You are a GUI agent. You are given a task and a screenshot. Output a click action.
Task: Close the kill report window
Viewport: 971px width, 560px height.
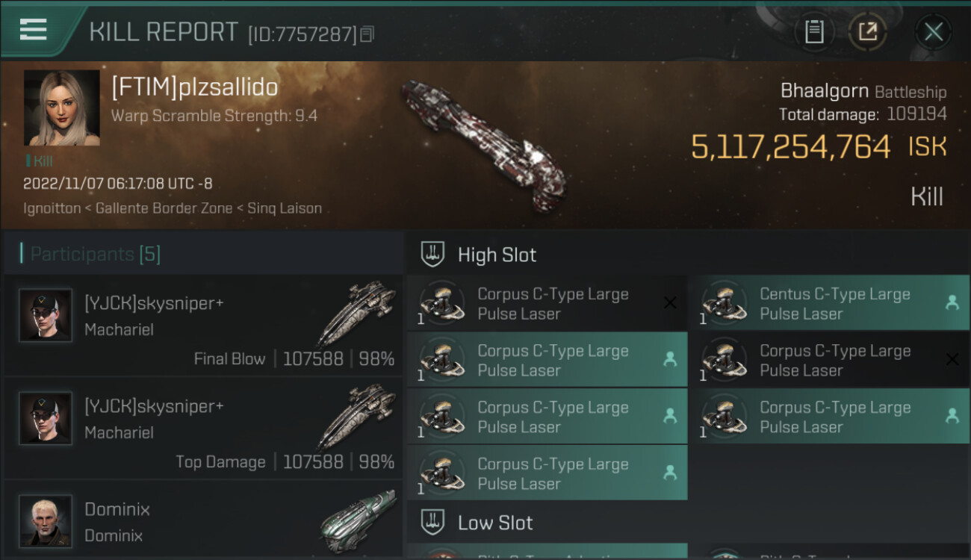coord(933,32)
